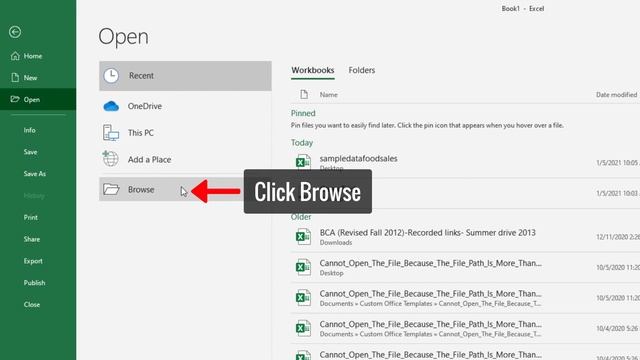
Task: Click the Excel icon of the Desktop Cannot_Open file
Action: pos(303,267)
